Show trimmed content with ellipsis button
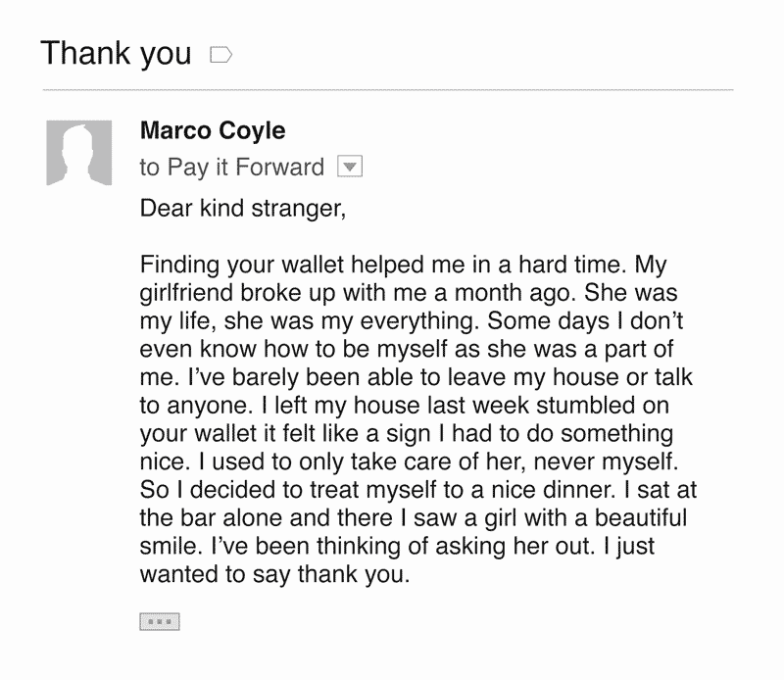Image resolution: width=784 pixels, height=680 pixels. click(x=160, y=621)
